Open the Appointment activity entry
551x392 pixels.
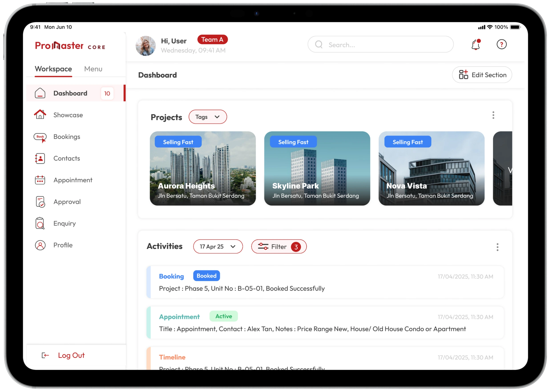[x=325, y=323]
